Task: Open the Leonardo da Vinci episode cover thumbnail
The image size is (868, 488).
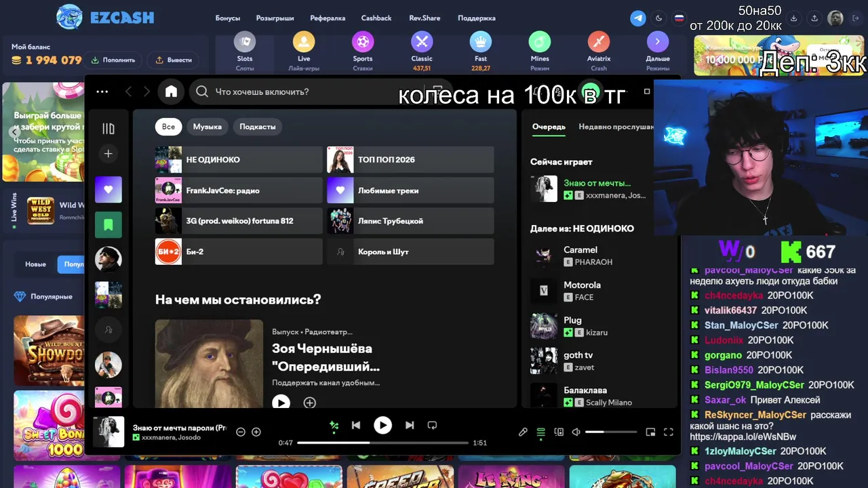Action: [x=209, y=364]
